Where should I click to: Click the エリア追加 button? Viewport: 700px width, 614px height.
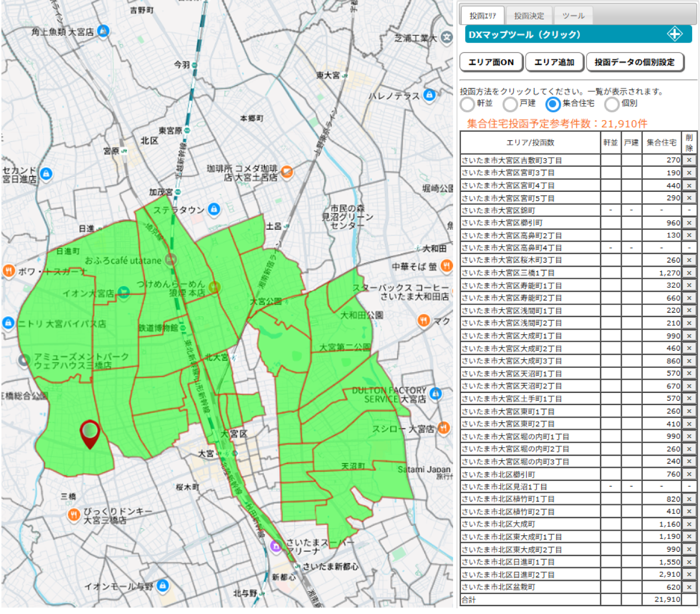coord(554,62)
